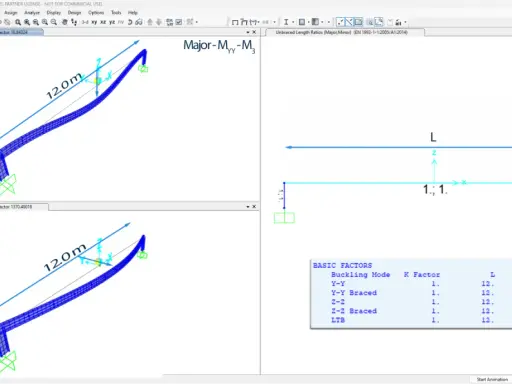
Task: Select the upper-left Factor 16.84024 window tab
Action: tap(21, 32)
